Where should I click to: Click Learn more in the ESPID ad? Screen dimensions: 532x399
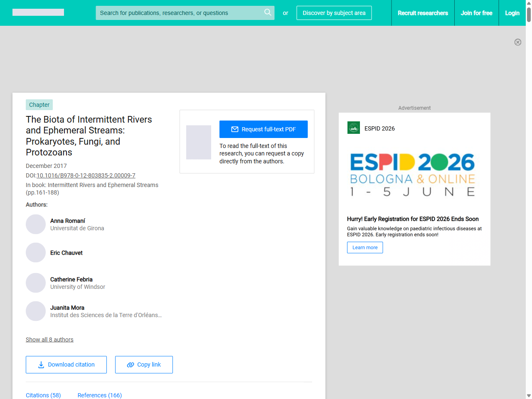pyautogui.click(x=365, y=247)
